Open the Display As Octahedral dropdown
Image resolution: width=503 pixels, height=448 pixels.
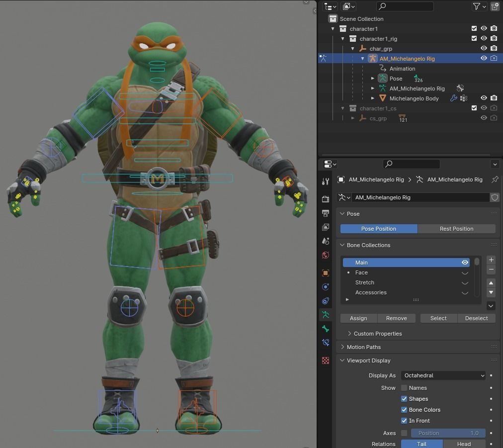(443, 375)
